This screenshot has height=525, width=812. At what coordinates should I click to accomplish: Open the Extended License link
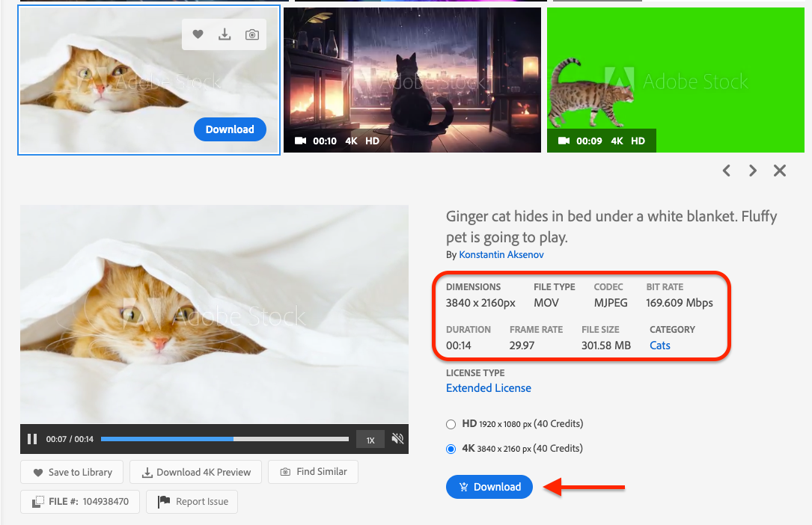click(x=489, y=388)
